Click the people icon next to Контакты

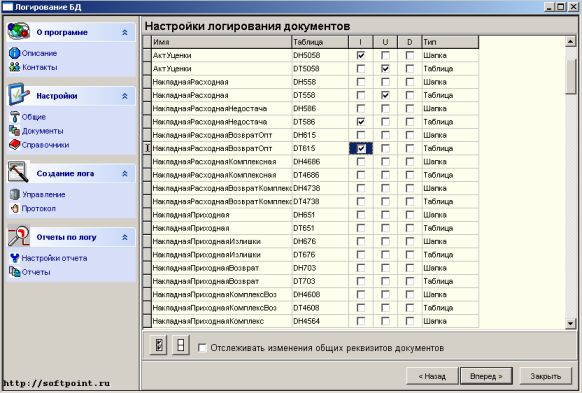(x=14, y=67)
